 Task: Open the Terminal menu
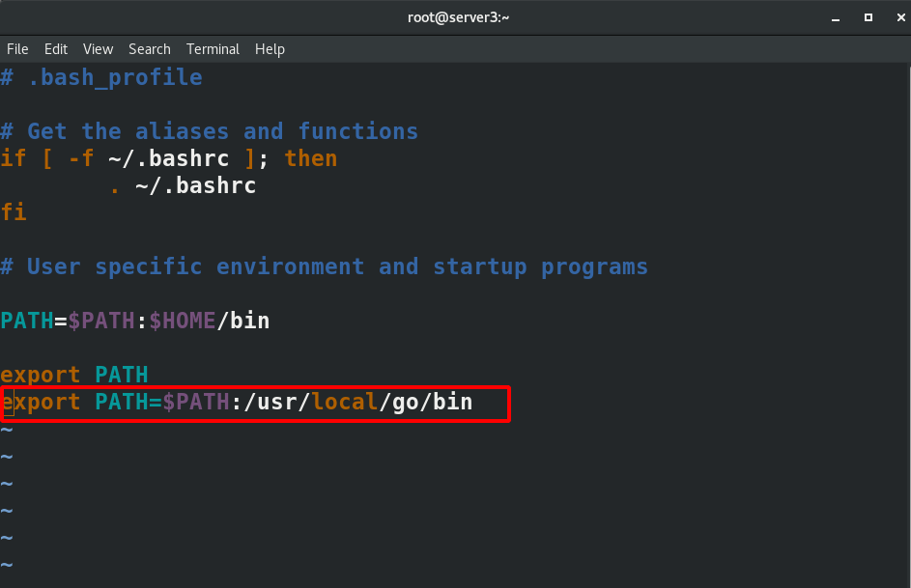coord(213,49)
